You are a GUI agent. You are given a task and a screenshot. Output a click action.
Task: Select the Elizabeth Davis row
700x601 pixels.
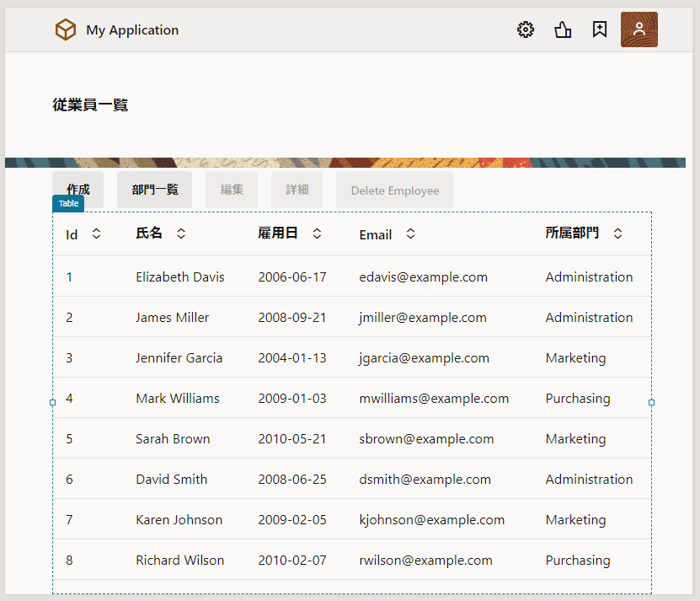pyautogui.click(x=180, y=276)
